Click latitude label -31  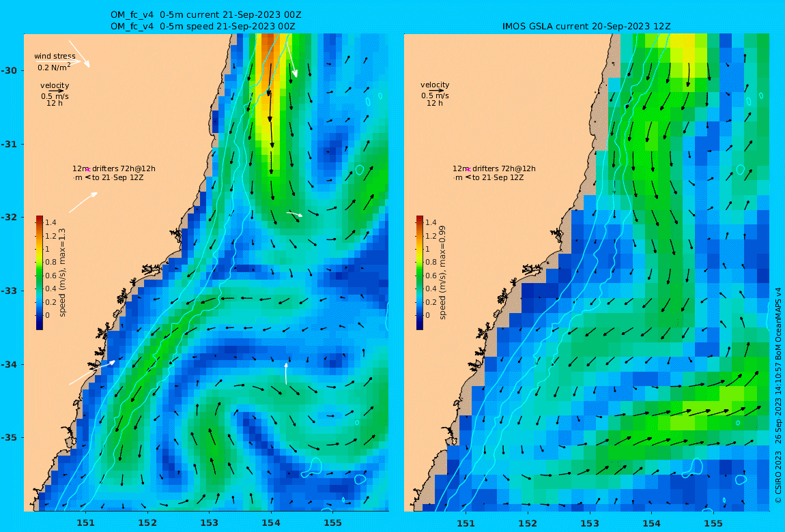click(9, 145)
